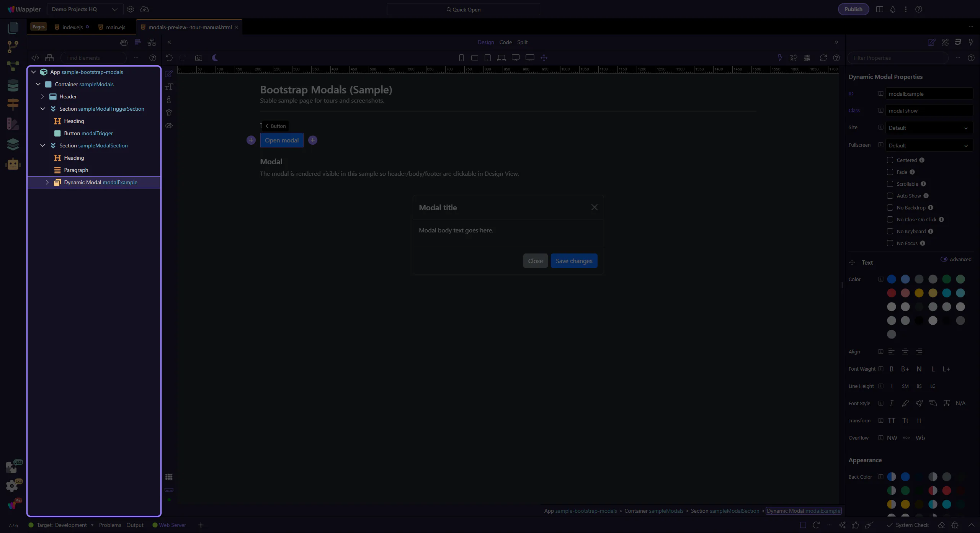Open the main.ejs file tab
980x533 pixels.
pyautogui.click(x=115, y=27)
